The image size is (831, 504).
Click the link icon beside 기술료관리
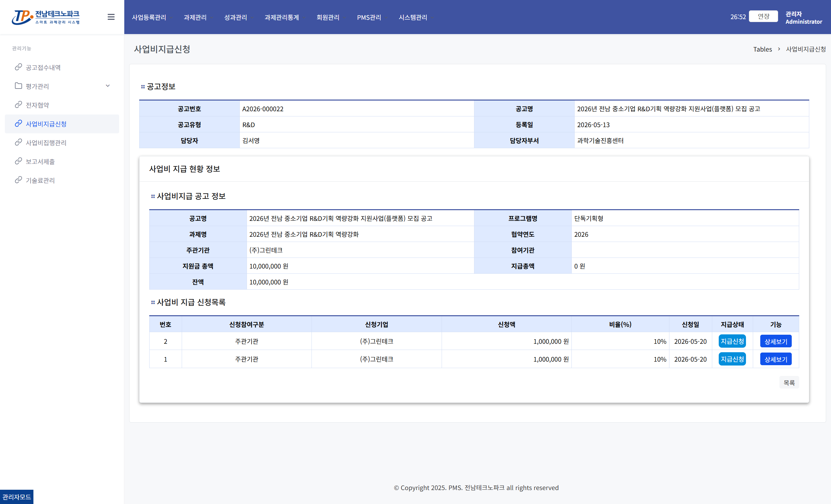pos(18,180)
